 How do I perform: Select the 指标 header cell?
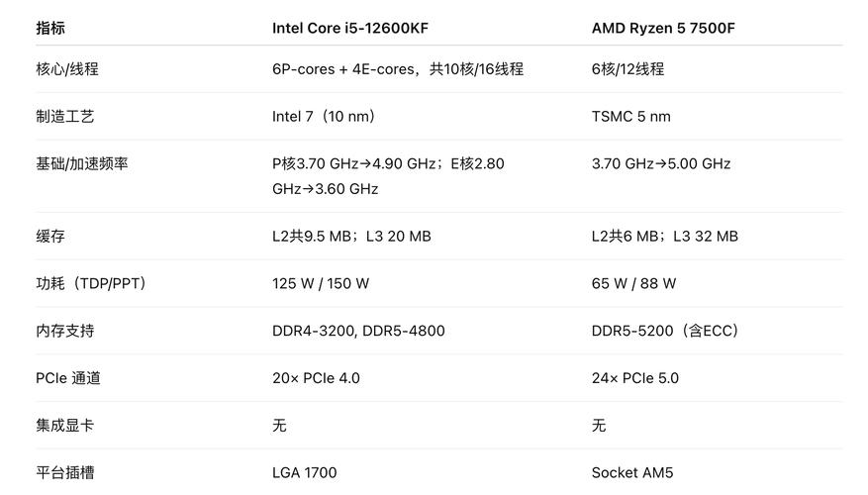pos(50,29)
